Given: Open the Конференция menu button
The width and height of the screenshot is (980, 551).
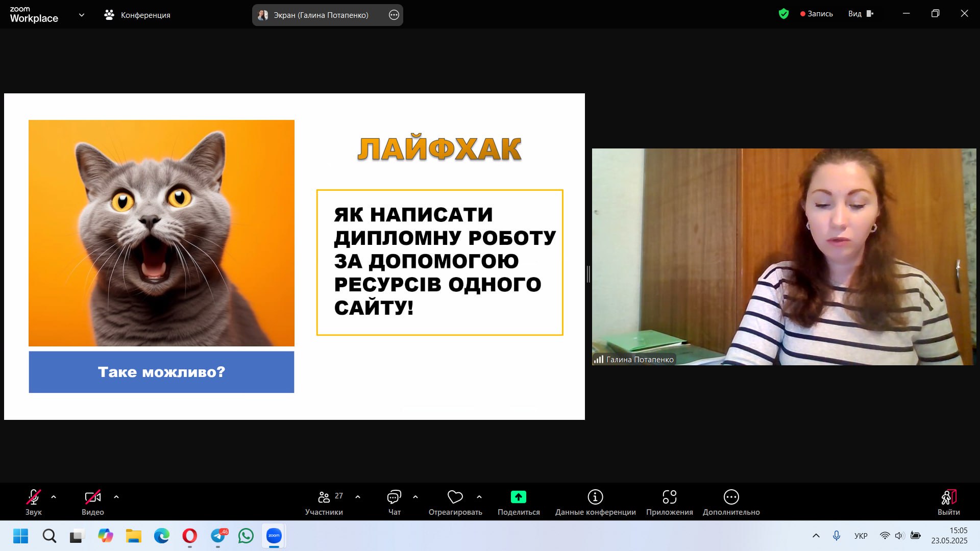Looking at the screenshot, I should (x=137, y=15).
